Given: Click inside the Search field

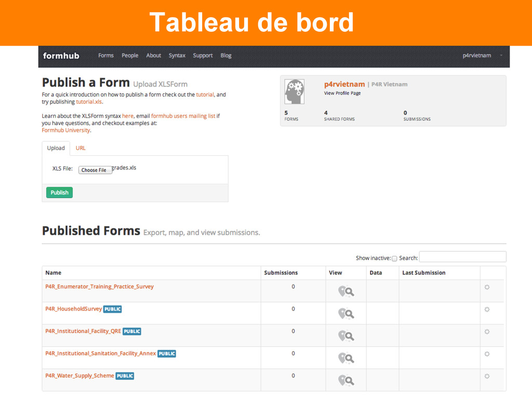Looking at the screenshot, I should pyautogui.click(x=462, y=257).
